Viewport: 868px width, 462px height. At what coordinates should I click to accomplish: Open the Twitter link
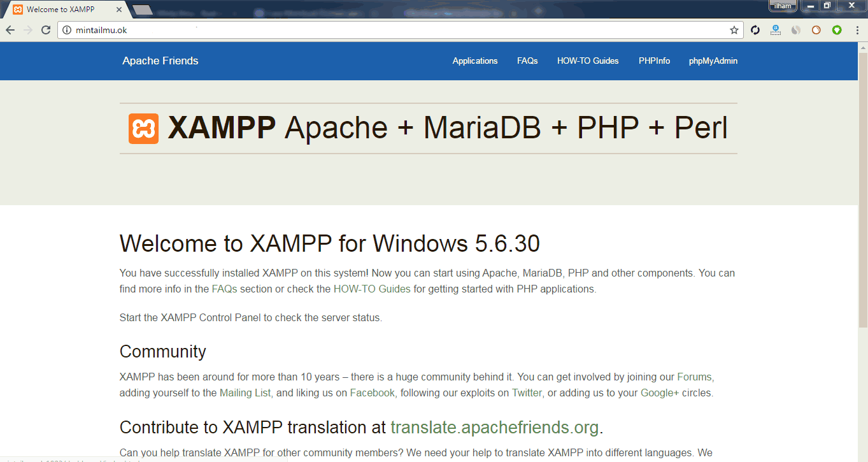[527, 393]
